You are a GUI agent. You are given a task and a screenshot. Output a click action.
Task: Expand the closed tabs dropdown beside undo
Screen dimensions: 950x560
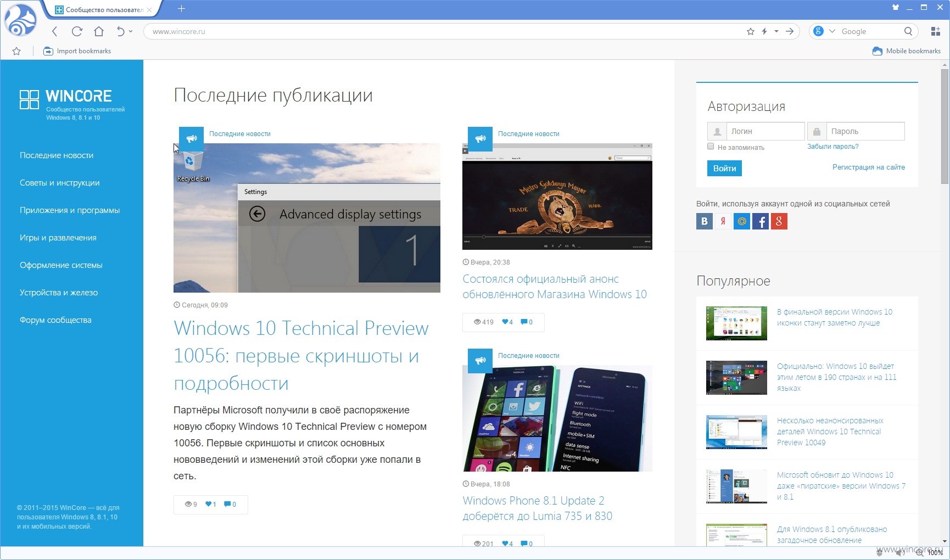(x=131, y=31)
